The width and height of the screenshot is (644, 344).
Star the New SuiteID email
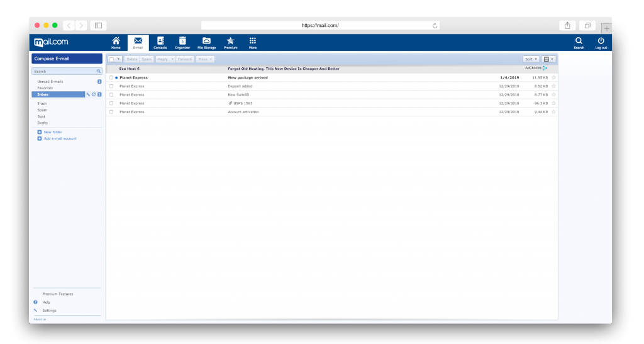553,94
